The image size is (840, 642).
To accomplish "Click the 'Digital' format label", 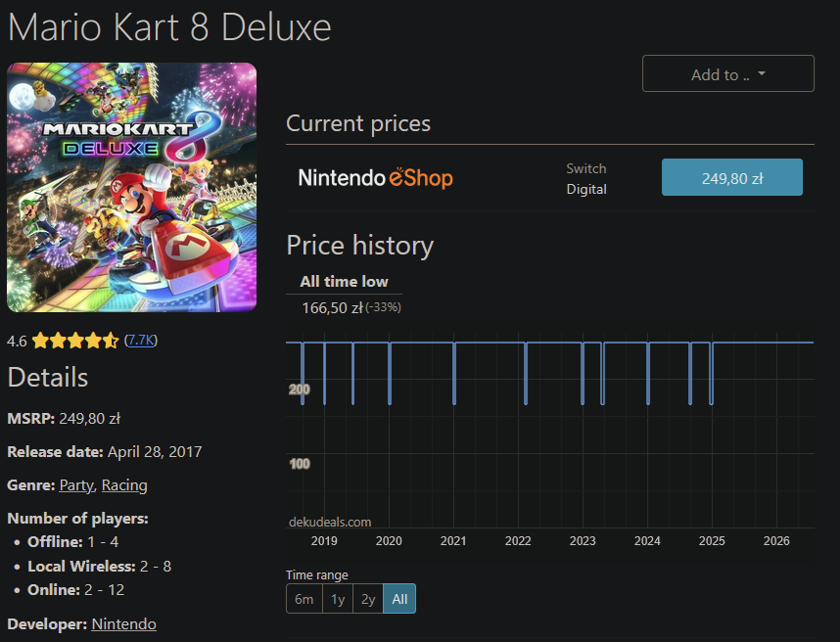I will tap(586, 190).
